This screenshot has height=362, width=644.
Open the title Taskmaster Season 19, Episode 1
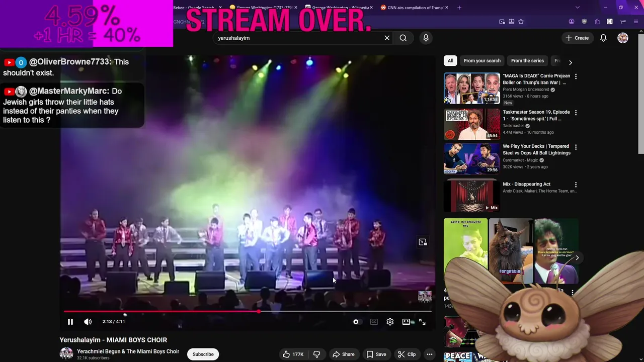tap(536, 115)
